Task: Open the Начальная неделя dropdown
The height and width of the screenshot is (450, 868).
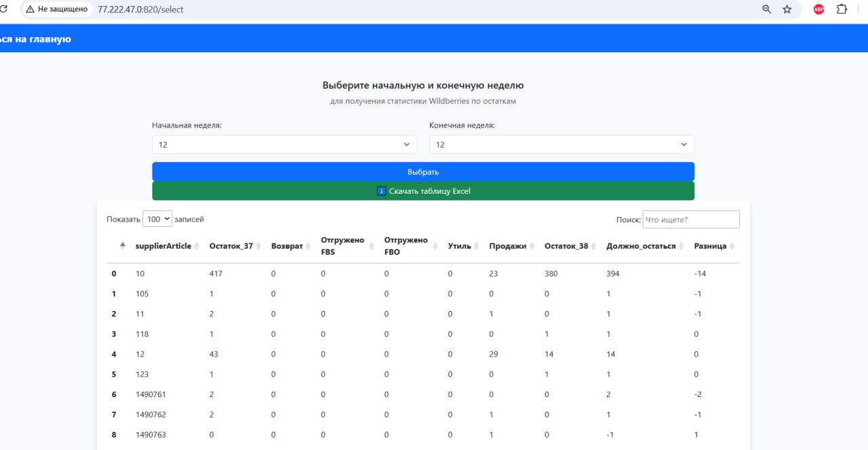Action: (x=284, y=144)
